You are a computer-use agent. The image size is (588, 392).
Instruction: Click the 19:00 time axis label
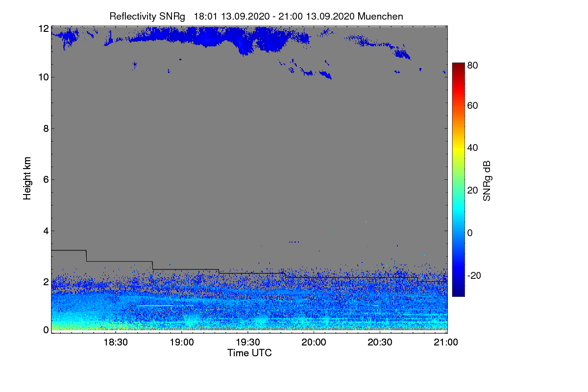(x=182, y=342)
